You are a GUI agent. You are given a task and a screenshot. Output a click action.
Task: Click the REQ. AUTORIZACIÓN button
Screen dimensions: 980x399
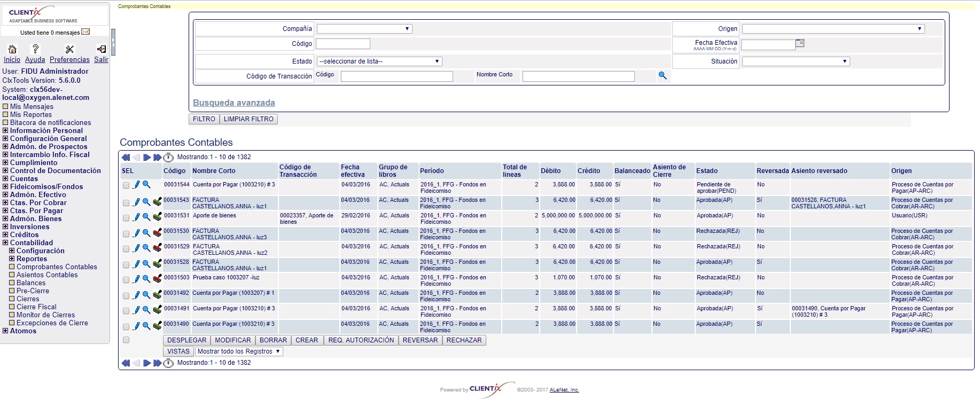point(361,340)
